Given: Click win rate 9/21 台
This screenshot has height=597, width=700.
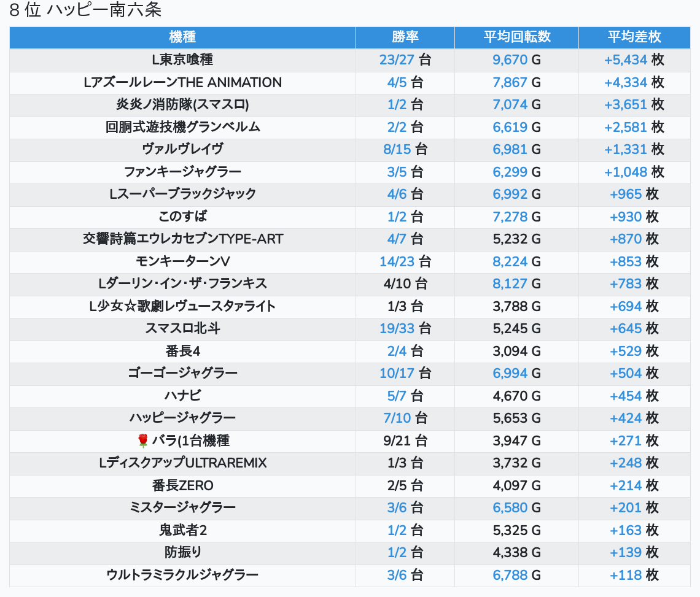Looking at the screenshot, I should (405, 441).
